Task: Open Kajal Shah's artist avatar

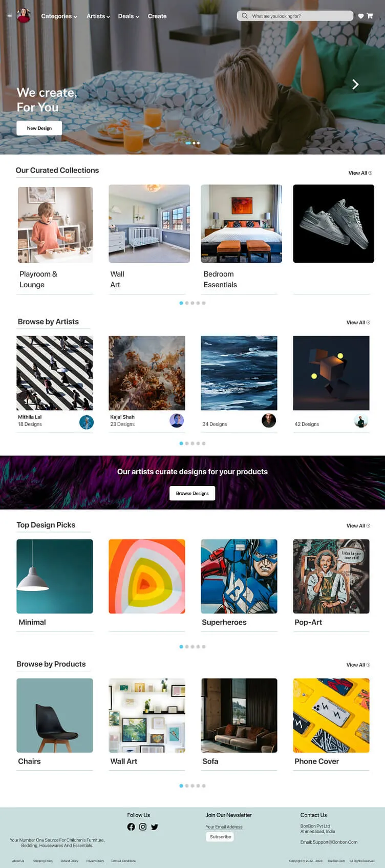Action: (x=177, y=420)
